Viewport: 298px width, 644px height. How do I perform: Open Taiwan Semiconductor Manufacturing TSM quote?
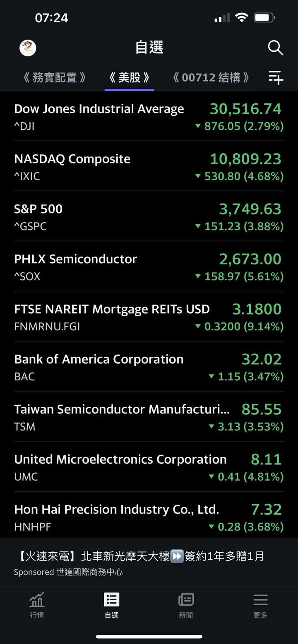pyautogui.click(x=149, y=416)
